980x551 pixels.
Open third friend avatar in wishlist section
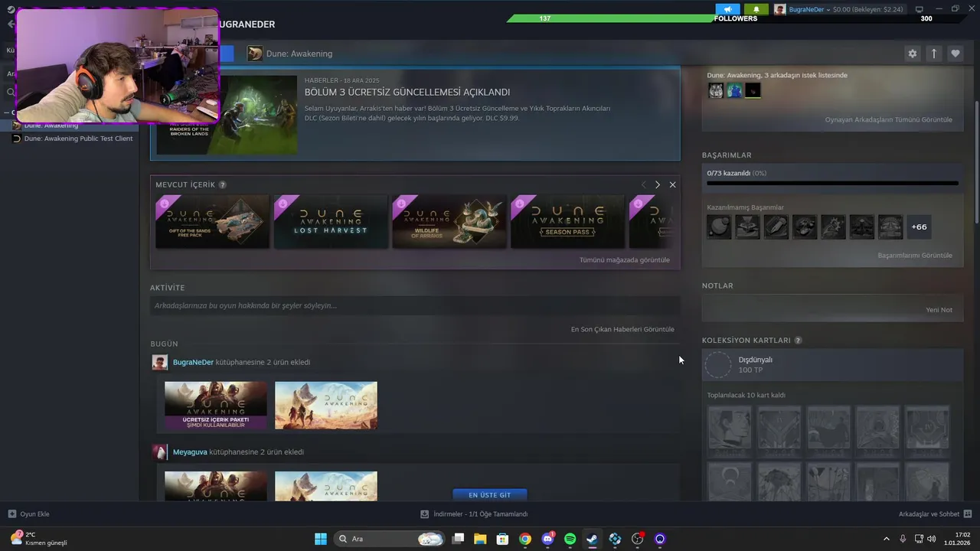[753, 91]
